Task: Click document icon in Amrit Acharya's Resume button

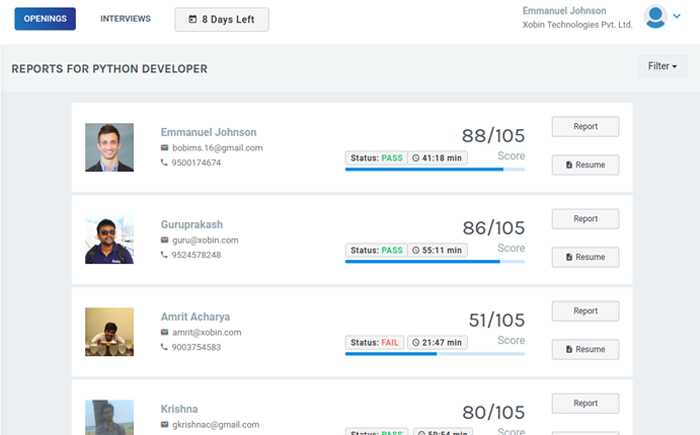Action: point(569,349)
